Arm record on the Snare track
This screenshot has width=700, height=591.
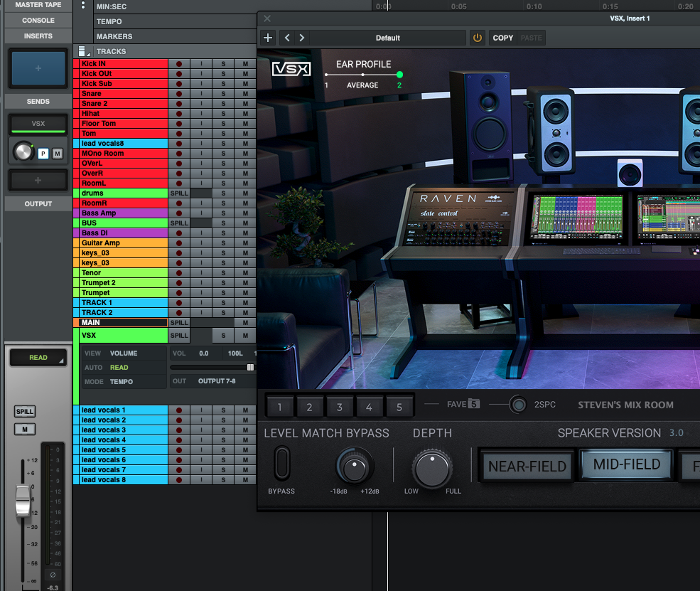coord(179,94)
